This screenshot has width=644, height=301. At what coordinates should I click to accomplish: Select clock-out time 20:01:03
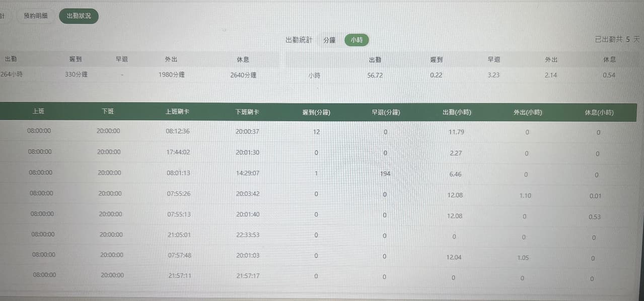pos(248,255)
